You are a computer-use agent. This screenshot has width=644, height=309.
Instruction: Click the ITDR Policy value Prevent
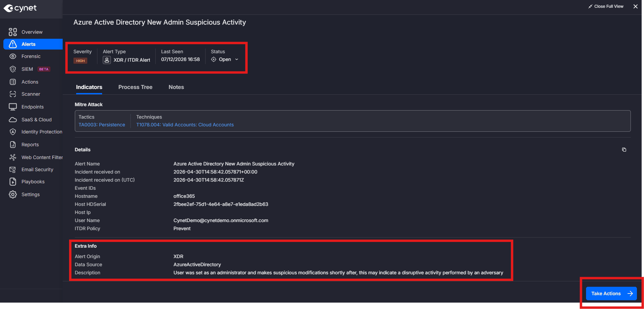[x=182, y=228]
